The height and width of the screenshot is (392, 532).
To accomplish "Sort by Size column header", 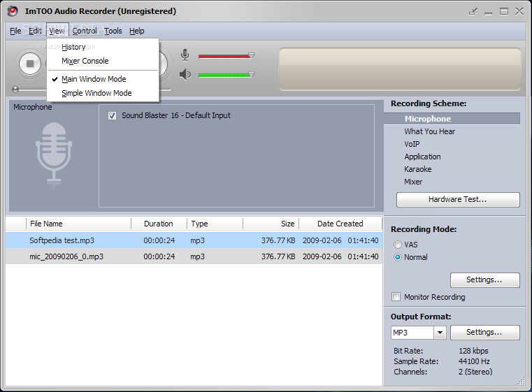I will click(271, 224).
